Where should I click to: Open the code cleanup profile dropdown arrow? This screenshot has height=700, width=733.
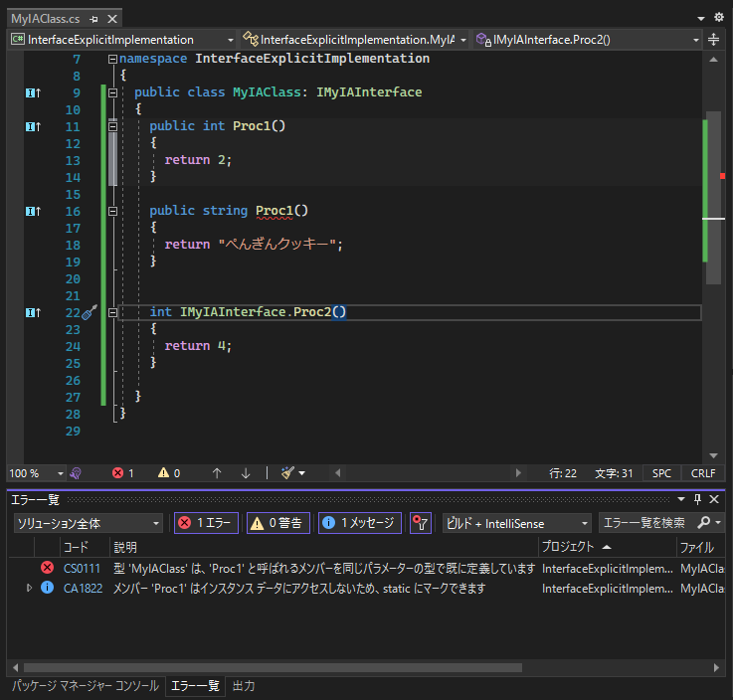(x=302, y=473)
